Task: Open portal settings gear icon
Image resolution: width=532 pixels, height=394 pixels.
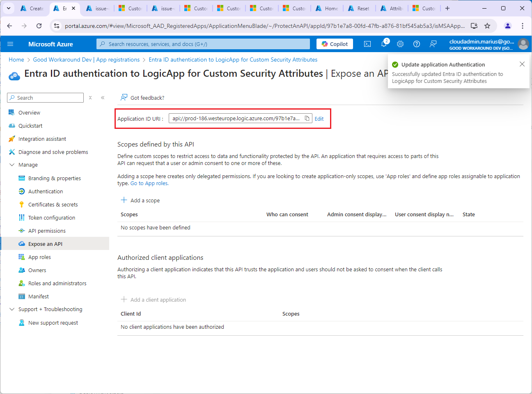Action: click(400, 44)
